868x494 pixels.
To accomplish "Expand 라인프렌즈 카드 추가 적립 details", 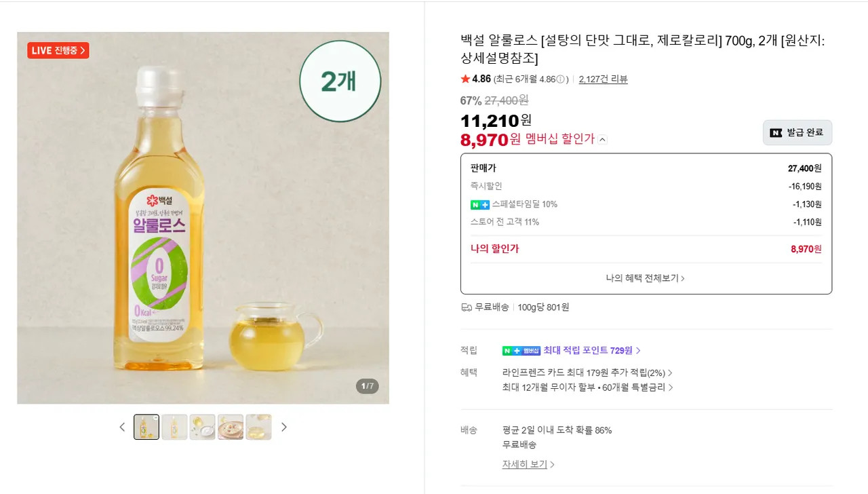I will tap(587, 373).
